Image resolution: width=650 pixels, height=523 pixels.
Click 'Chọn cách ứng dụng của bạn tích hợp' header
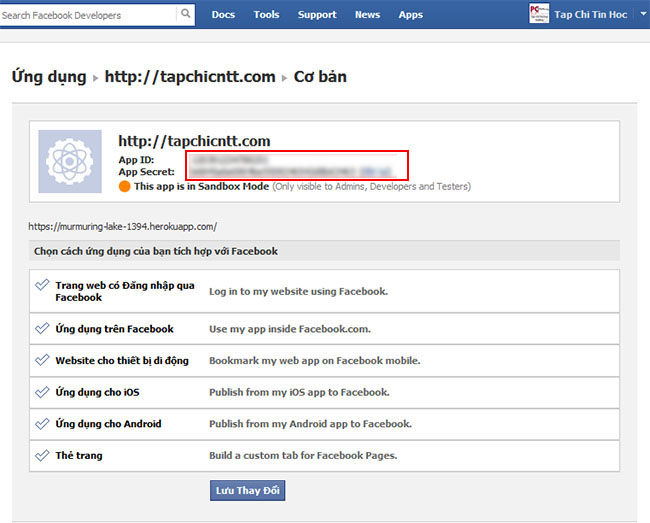tap(156, 252)
